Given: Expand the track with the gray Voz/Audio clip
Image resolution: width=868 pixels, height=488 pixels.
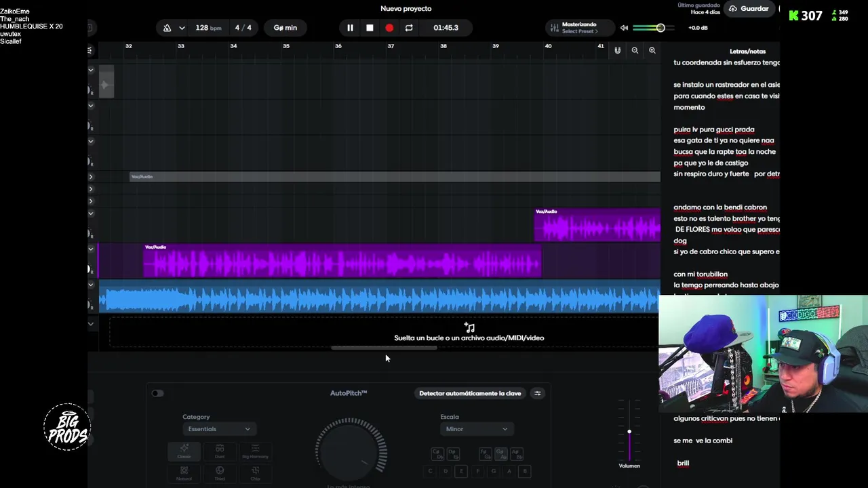Looking at the screenshot, I should pyautogui.click(x=91, y=177).
